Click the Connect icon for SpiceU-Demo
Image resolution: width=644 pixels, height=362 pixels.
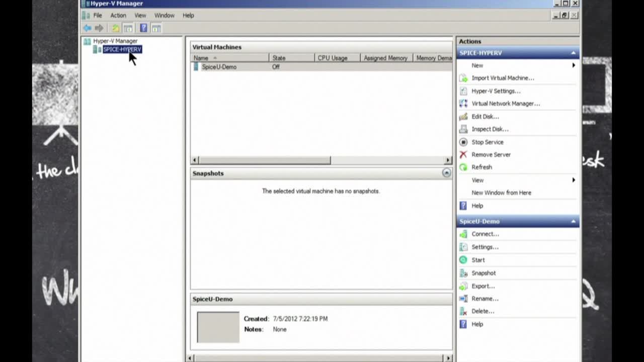point(463,234)
